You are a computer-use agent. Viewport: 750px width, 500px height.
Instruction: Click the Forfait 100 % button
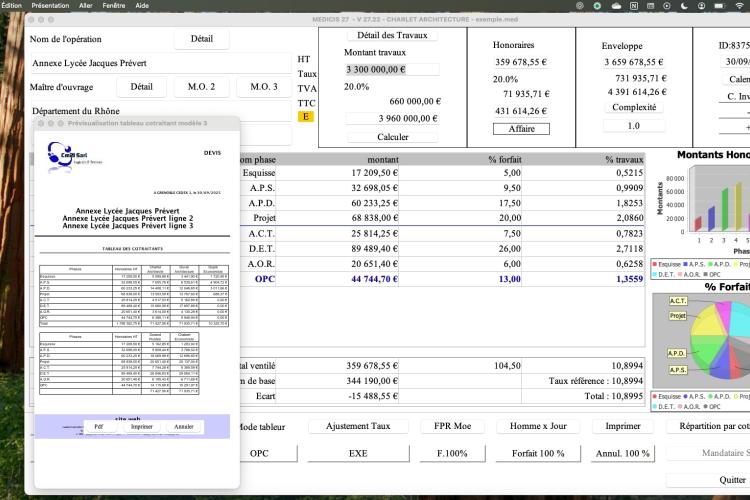point(538,453)
